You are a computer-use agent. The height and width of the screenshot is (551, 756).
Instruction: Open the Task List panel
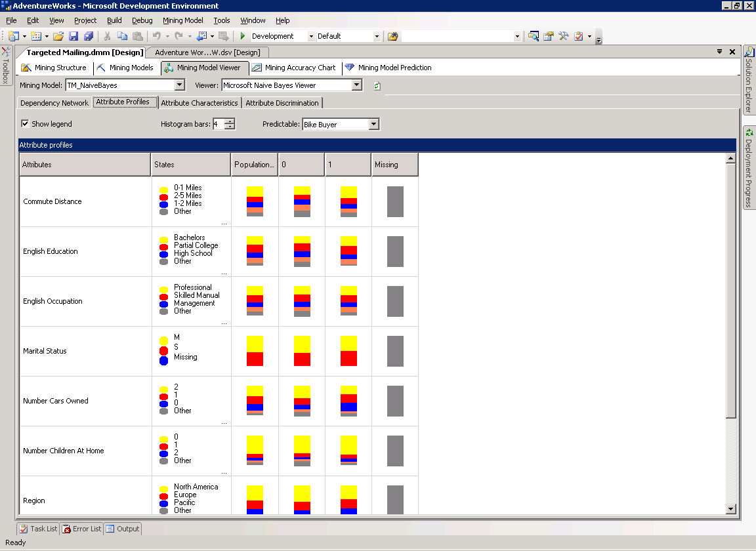(x=38, y=529)
